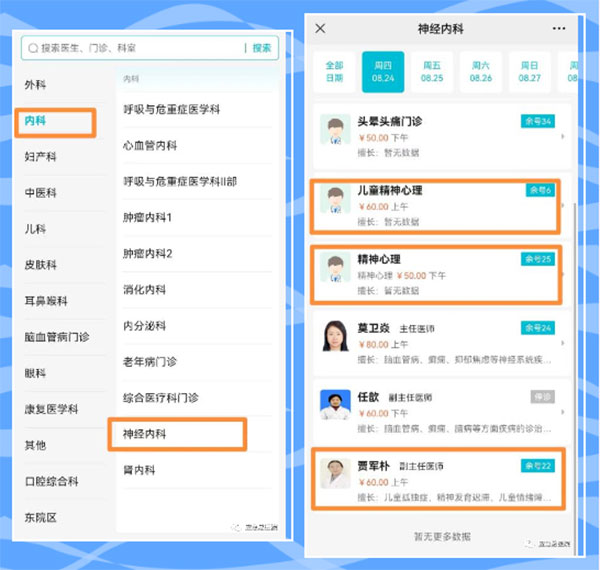
Task: Open the three-dot more options menu
Action: click(x=559, y=29)
